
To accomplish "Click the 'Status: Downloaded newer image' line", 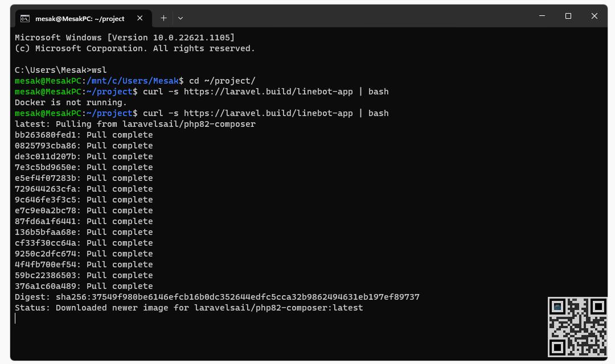I will coord(188,308).
